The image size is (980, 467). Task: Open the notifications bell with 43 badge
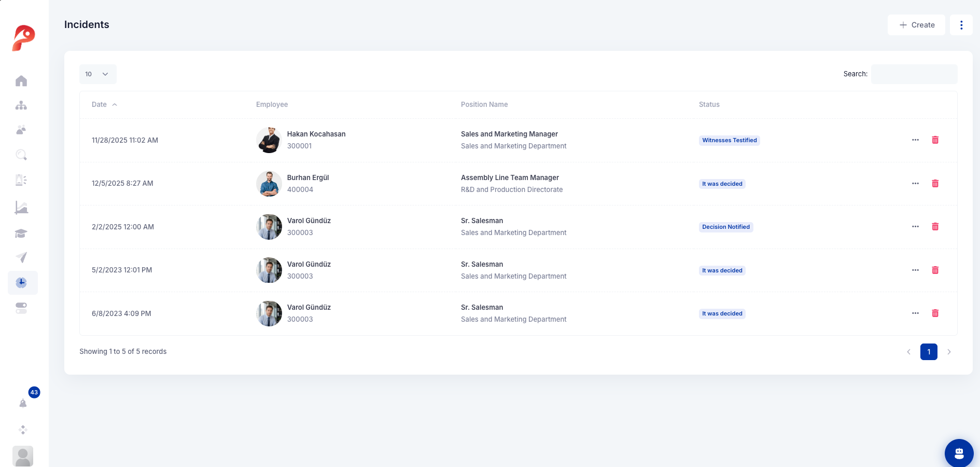click(x=23, y=403)
